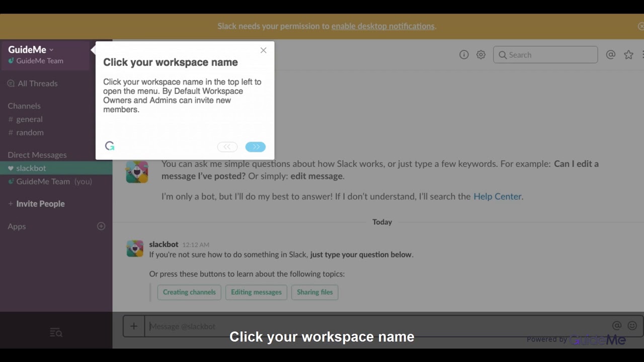Click plus icon beside Invite People
Screen dimensions: 644x362
coord(11,204)
